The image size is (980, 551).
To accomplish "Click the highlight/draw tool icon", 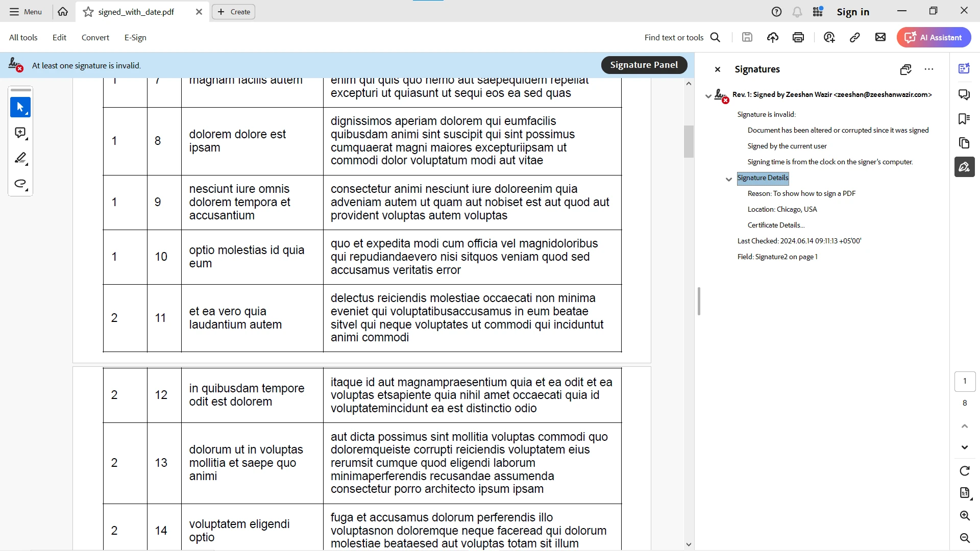I will click(x=20, y=158).
